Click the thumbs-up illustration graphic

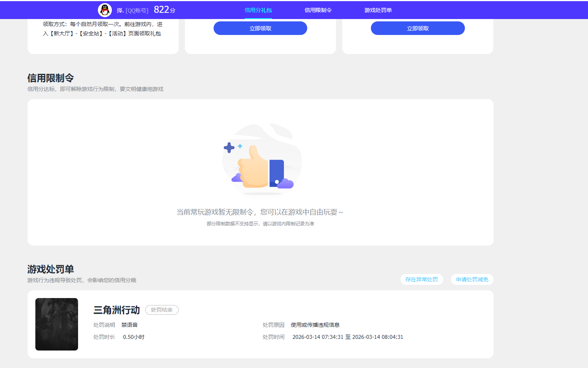(261, 160)
